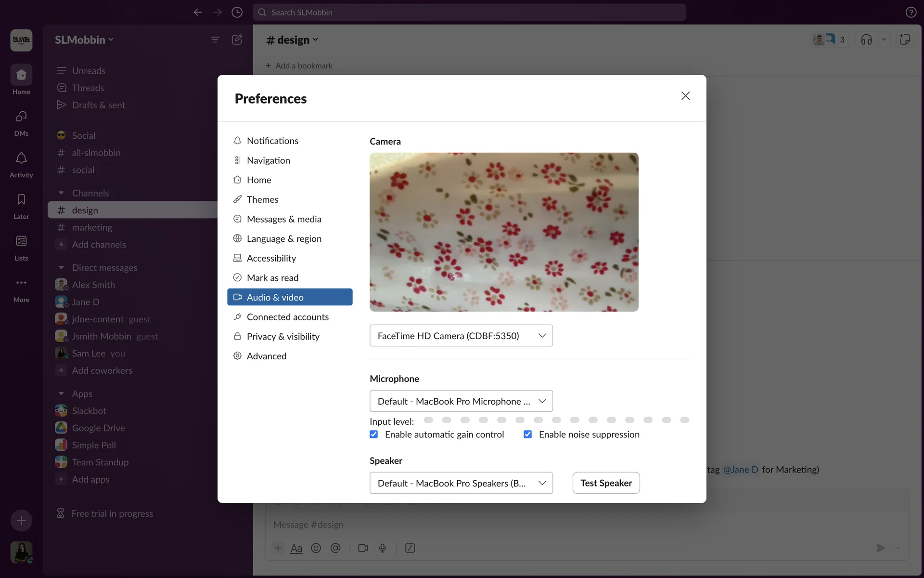
Task: Open the help question mark icon
Action: click(911, 12)
